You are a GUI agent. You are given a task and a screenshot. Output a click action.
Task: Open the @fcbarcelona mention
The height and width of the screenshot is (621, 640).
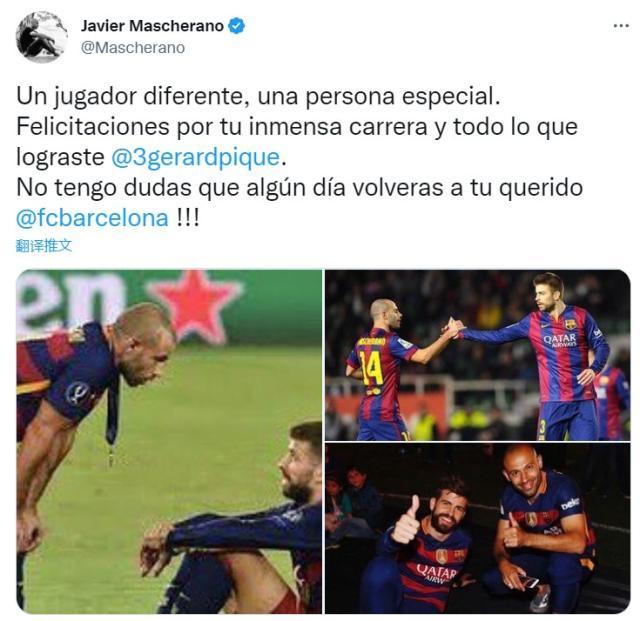click(x=92, y=218)
